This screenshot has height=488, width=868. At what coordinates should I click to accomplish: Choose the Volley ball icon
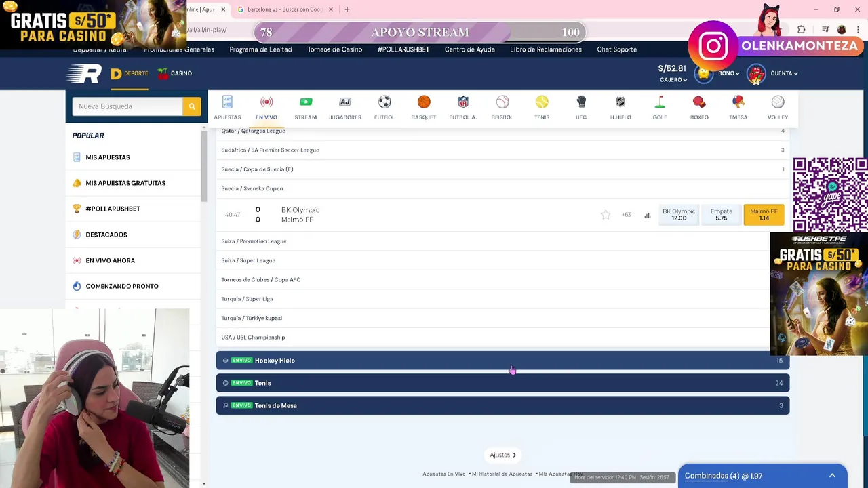(x=778, y=102)
